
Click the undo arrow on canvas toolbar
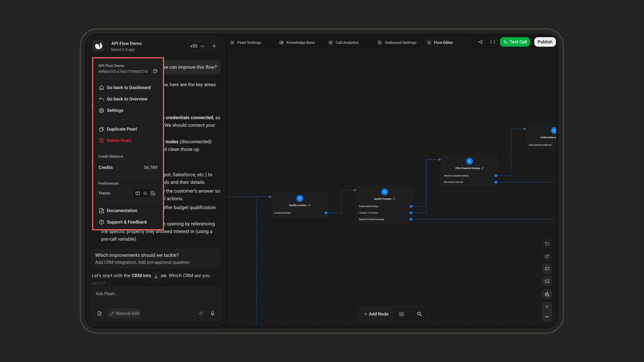[x=547, y=244]
